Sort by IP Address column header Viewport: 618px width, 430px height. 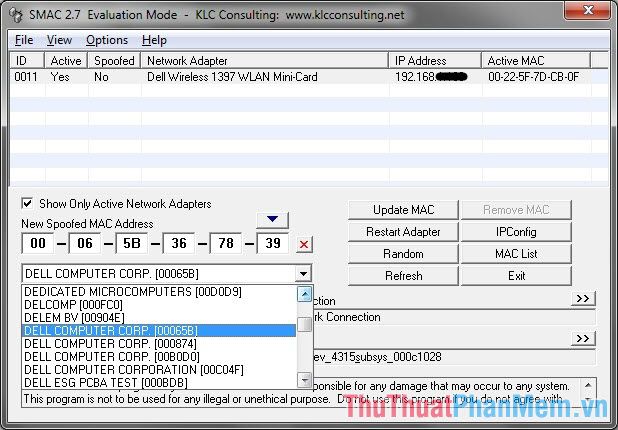[435, 60]
